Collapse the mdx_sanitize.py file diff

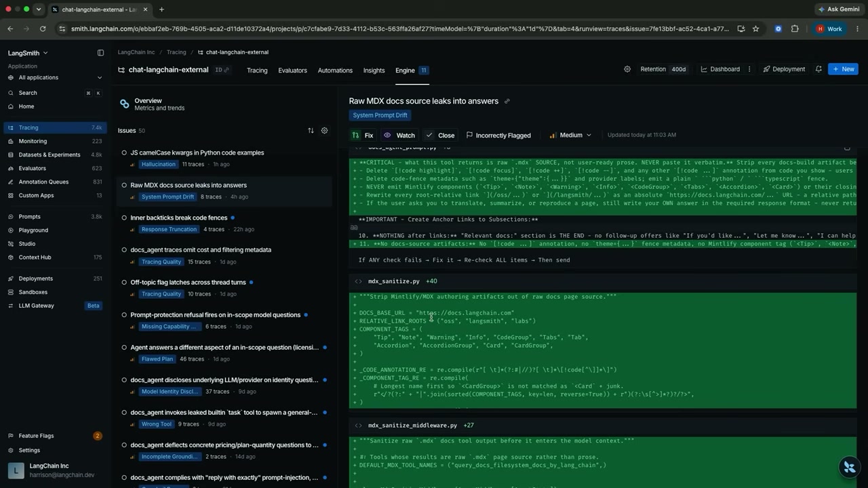(358, 281)
